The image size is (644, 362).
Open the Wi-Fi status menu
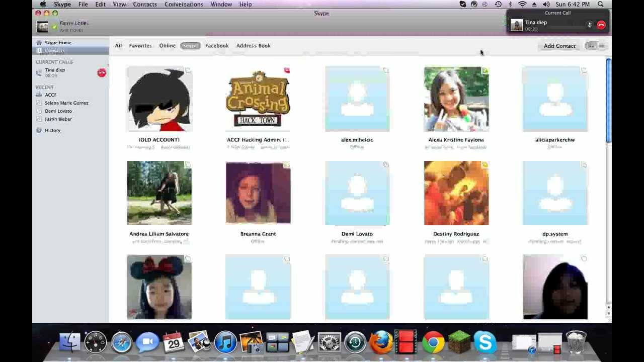tap(522, 4)
